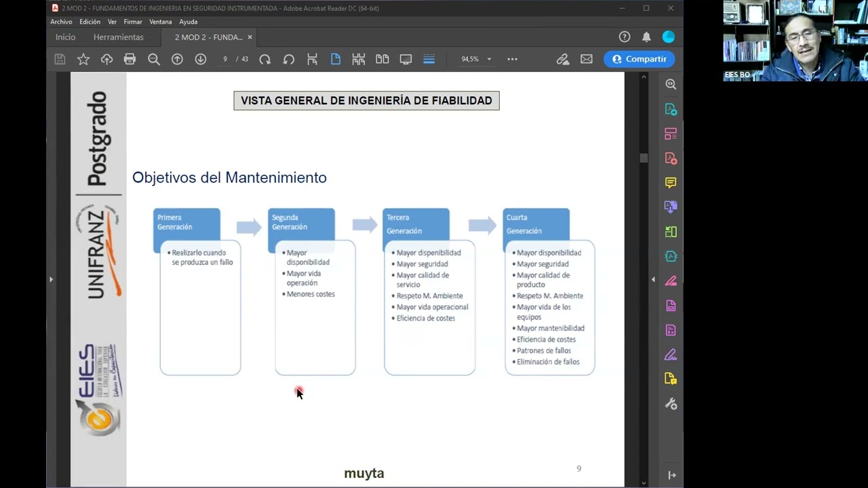Open the help question mark icon
Viewport: 868px width, 488px height.
coord(625,37)
